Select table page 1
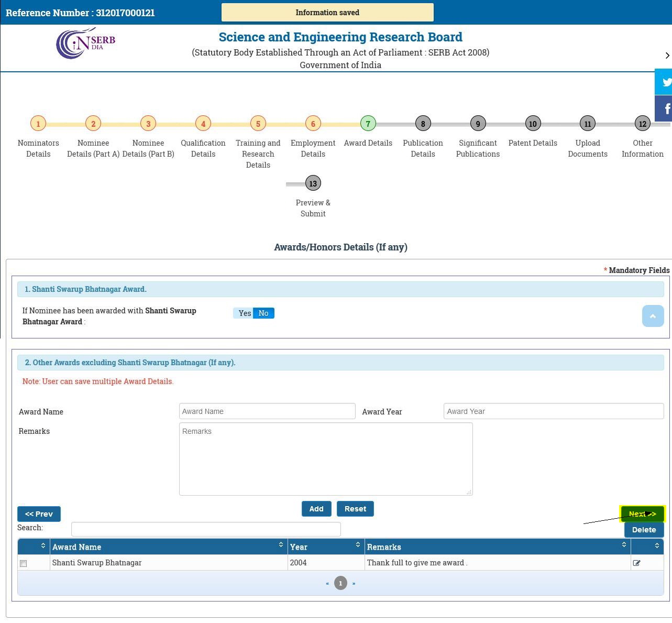The width and height of the screenshot is (672, 623). click(340, 583)
